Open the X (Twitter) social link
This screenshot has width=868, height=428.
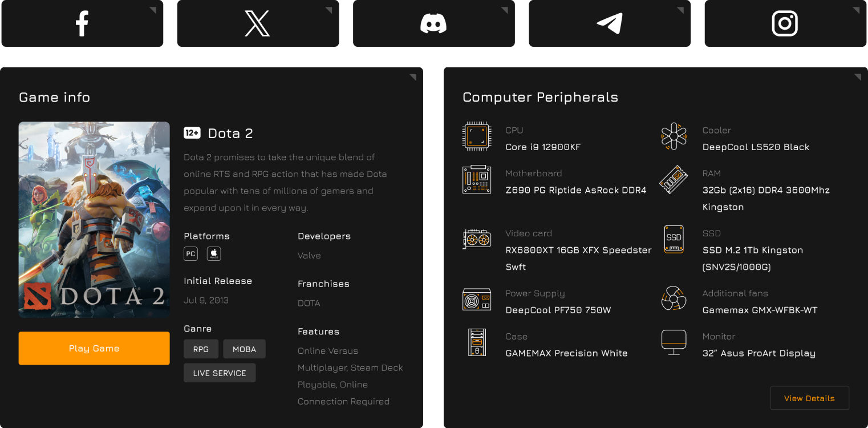tap(257, 24)
